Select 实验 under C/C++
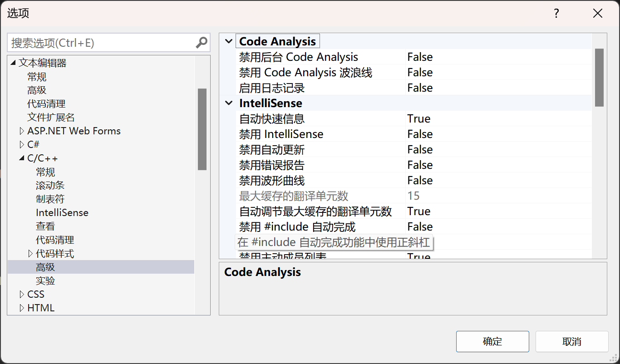Viewport: 620px width, 364px height. (45, 281)
